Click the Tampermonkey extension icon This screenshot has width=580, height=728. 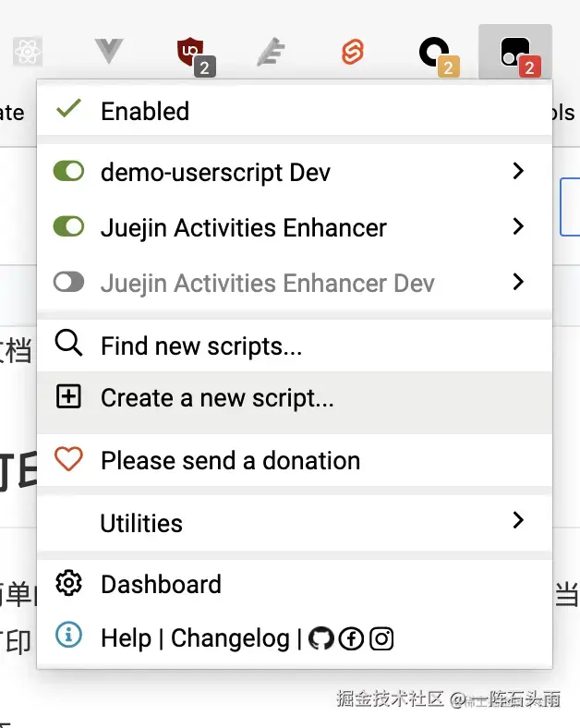click(x=515, y=54)
